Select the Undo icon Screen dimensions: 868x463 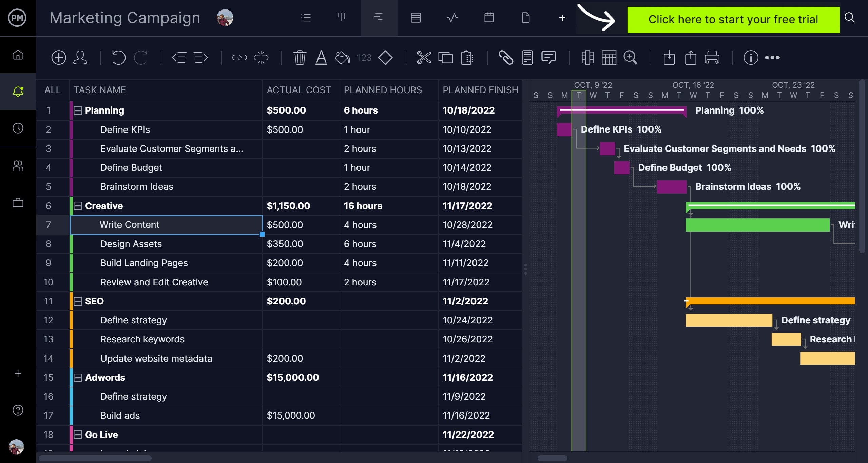pos(118,57)
